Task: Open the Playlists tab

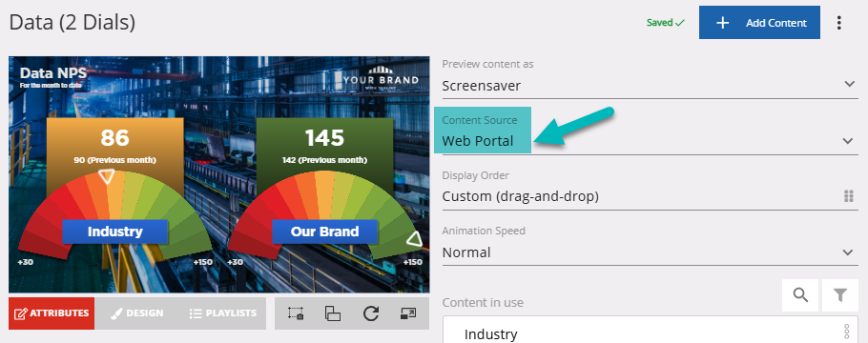Action: tap(223, 313)
